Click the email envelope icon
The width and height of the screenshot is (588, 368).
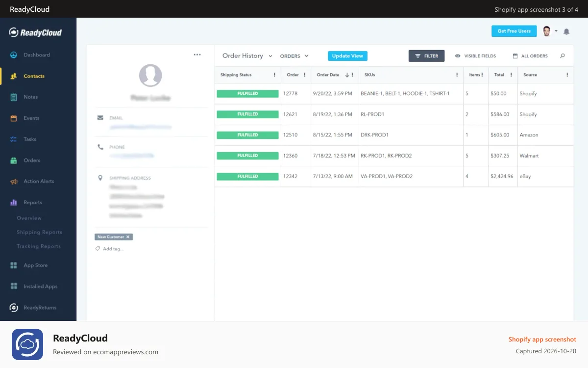100,118
